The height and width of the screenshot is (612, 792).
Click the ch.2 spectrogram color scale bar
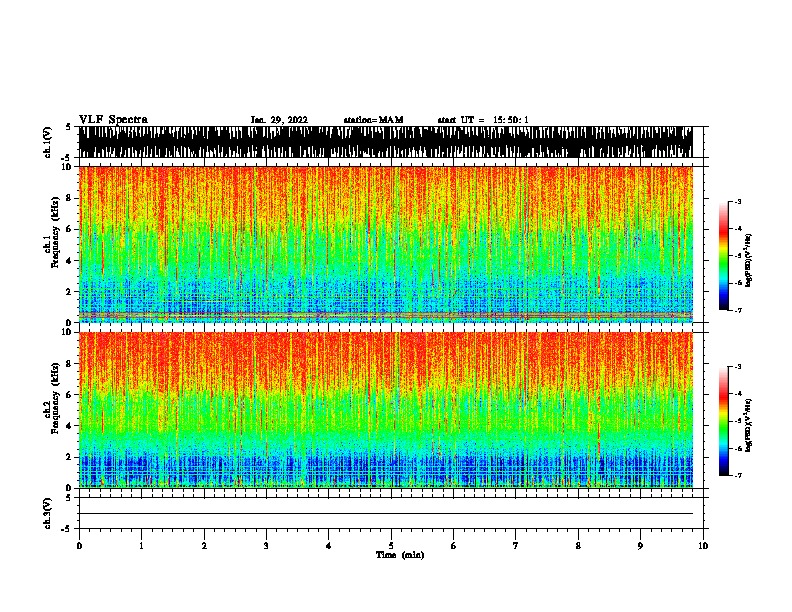[724, 421]
